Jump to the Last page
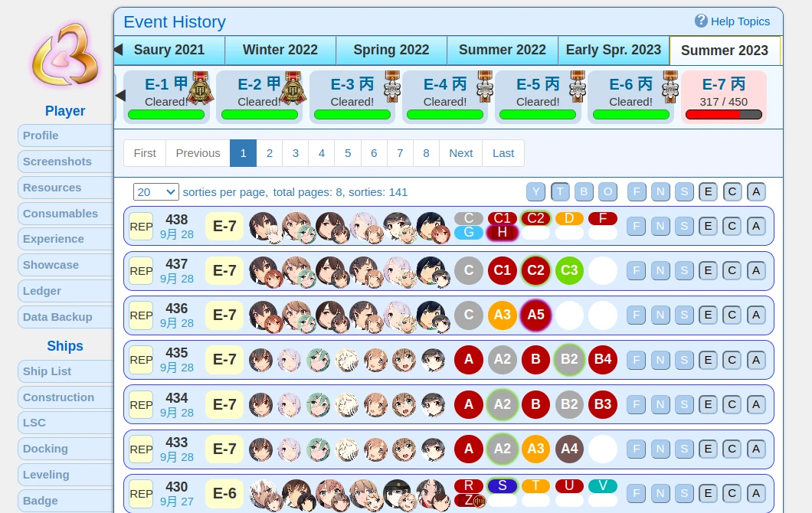Screen dimensions: 812x513 click(x=503, y=153)
